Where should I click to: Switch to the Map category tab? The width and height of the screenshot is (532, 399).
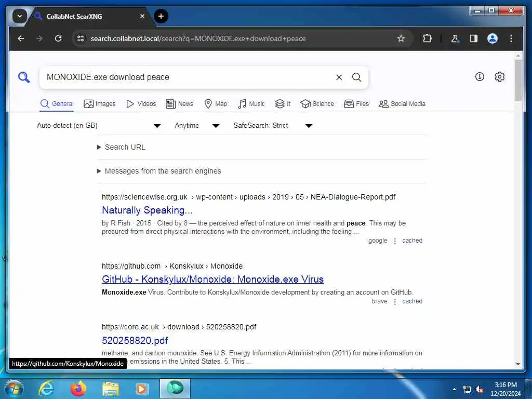point(216,104)
